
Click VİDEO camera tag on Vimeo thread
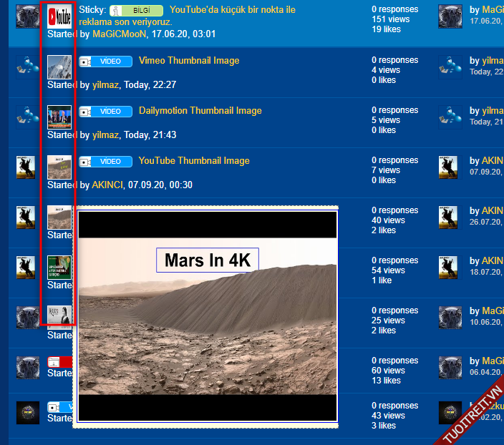(105, 62)
